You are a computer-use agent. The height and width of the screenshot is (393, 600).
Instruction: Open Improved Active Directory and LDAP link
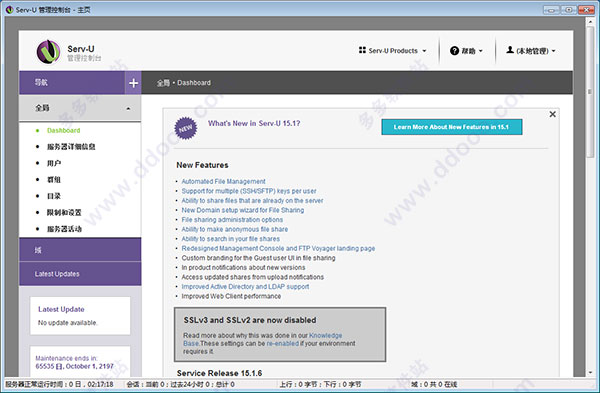pos(245,287)
